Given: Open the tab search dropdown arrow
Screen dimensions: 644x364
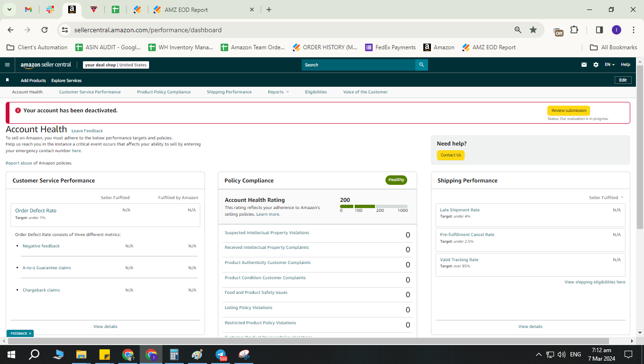Looking at the screenshot, I should [9, 9].
